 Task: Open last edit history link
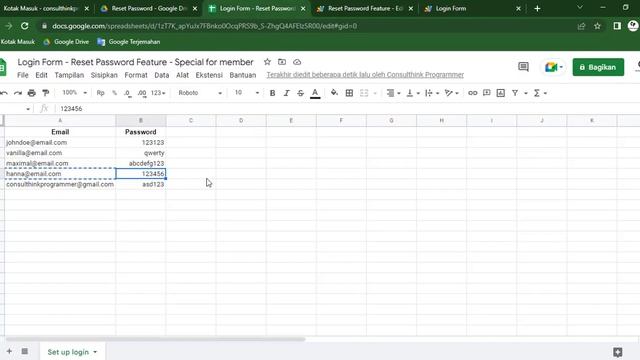(x=365, y=75)
